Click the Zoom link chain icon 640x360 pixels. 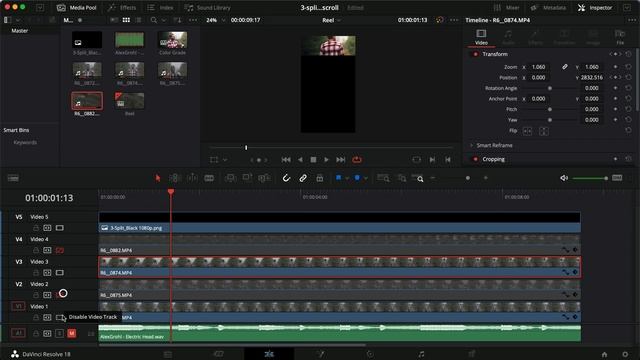coord(564,67)
